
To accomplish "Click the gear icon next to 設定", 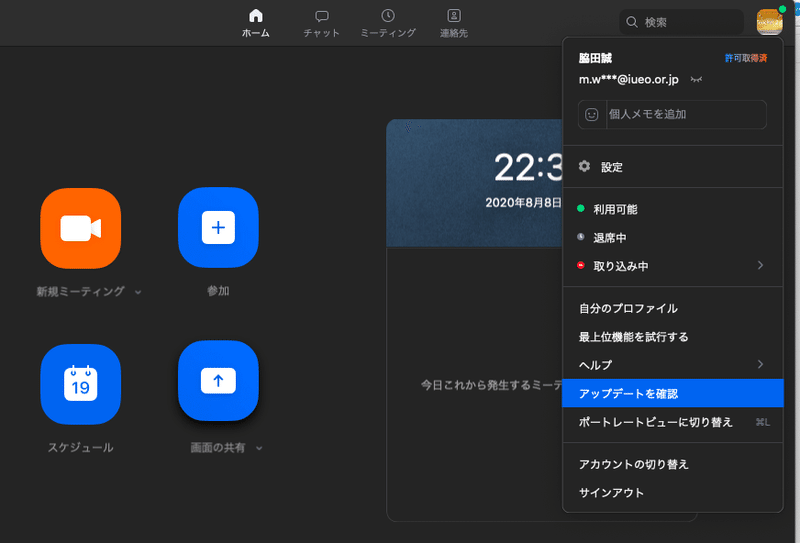I will 584,166.
